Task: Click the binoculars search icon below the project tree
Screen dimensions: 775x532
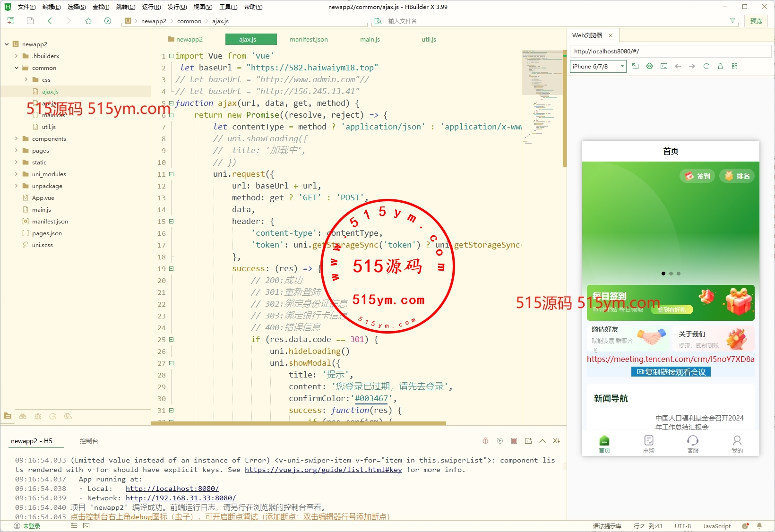Action: click(x=23, y=416)
